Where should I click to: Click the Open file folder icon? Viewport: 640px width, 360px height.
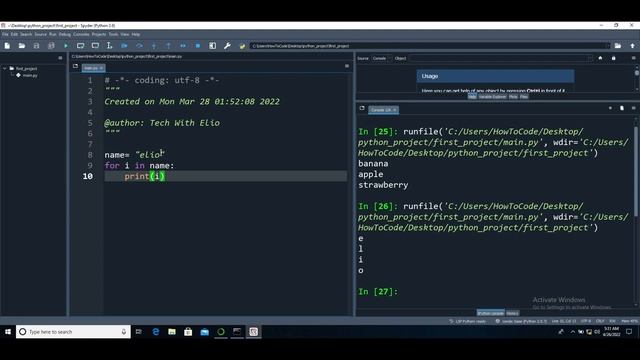coord(22,46)
